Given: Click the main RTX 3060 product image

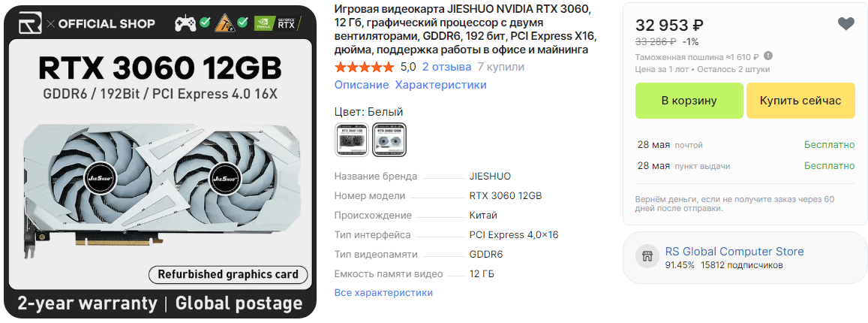Looking at the screenshot, I should [160, 161].
